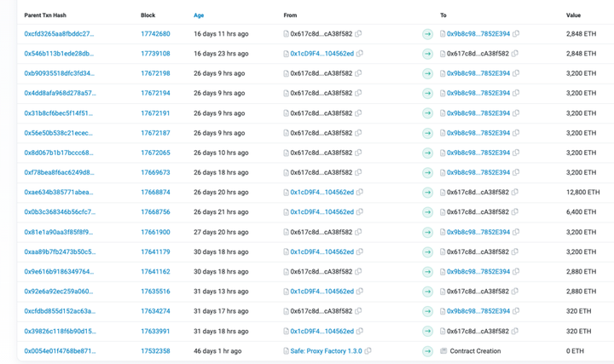The height and width of the screenshot is (364, 614).
Task: Select the 0 ETH value cell
Action: pos(575,351)
